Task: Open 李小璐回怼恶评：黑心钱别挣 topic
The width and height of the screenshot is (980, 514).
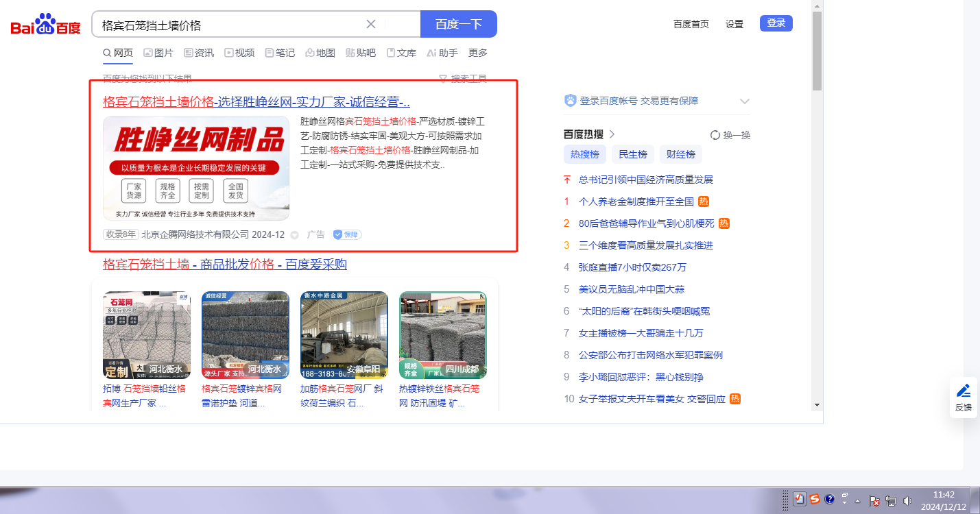Action: [641, 377]
